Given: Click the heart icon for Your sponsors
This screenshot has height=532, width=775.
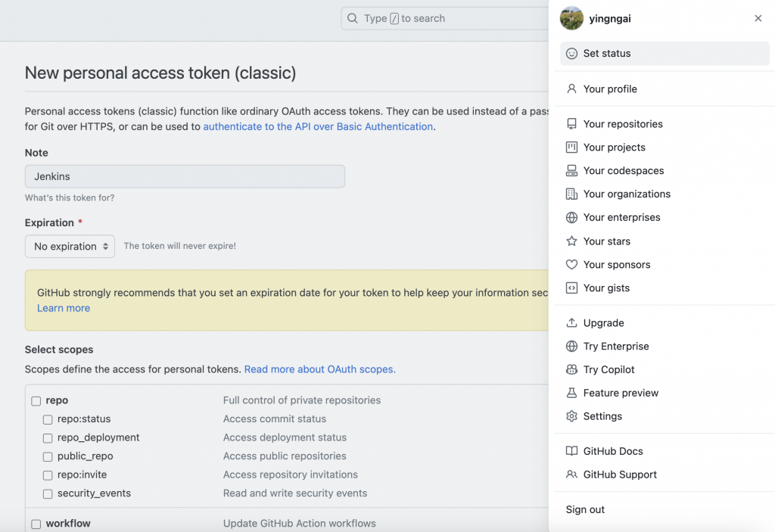Looking at the screenshot, I should point(572,265).
